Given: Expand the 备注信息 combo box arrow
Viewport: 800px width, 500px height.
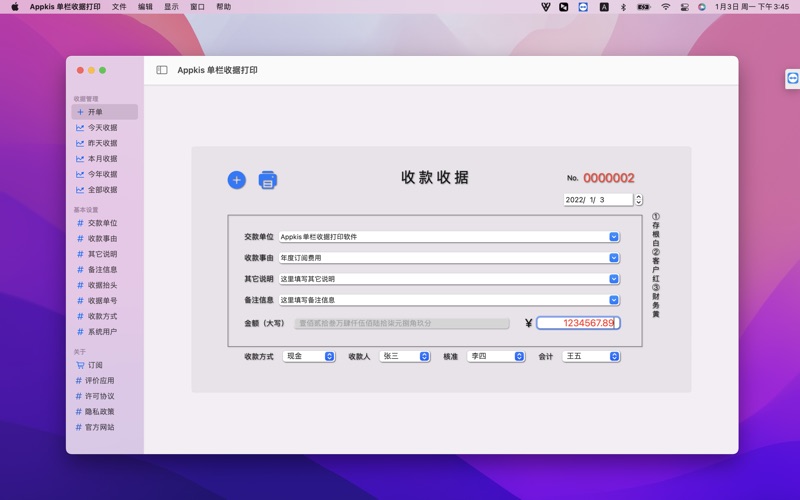Looking at the screenshot, I should [x=614, y=300].
